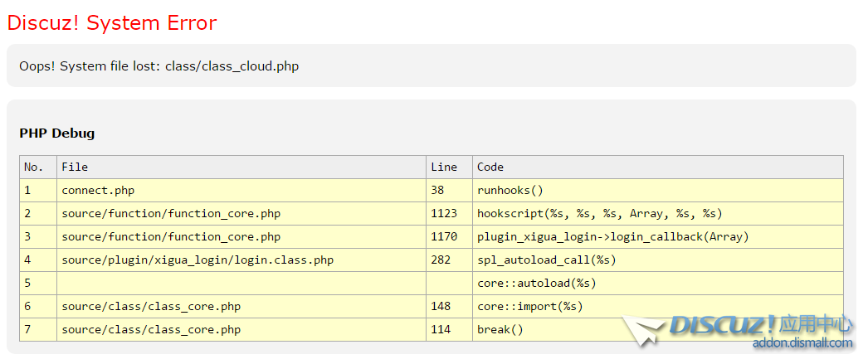Select 'plugin_xigua_login->login_callback(Array)' cell

pyautogui.click(x=658, y=237)
